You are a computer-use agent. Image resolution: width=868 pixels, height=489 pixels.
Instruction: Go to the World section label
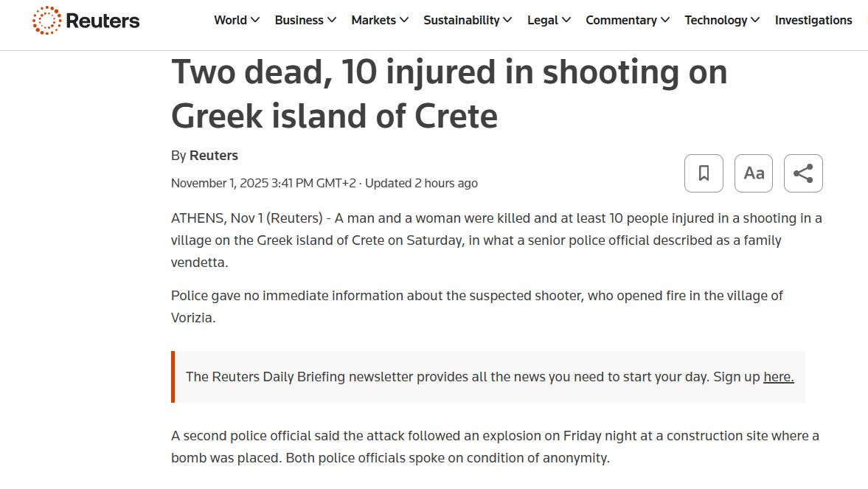pos(230,21)
